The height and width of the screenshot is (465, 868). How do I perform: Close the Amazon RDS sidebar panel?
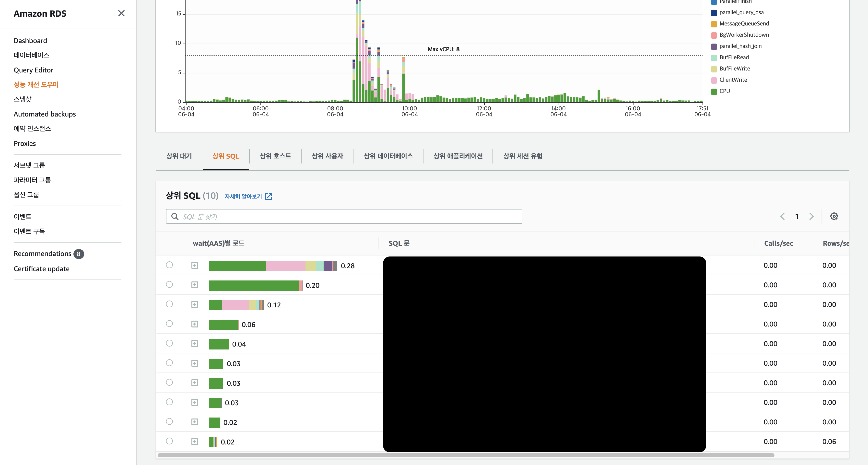[x=121, y=13]
